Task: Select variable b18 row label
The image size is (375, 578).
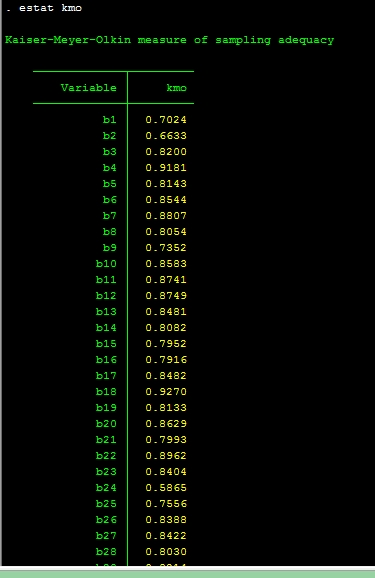Action: click(x=106, y=391)
